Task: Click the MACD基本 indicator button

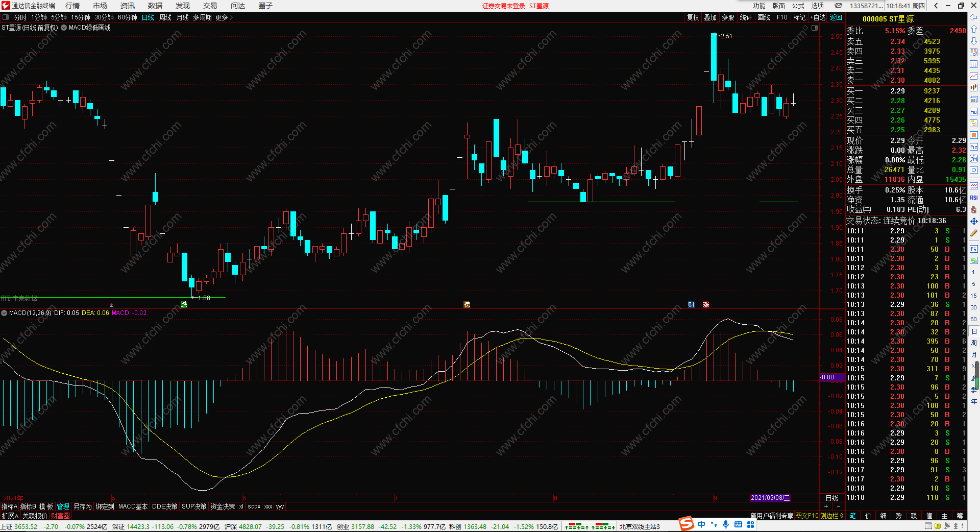Action: point(133,506)
